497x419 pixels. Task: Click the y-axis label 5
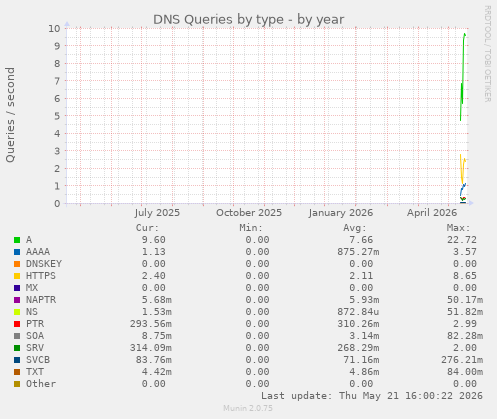(57, 116)
